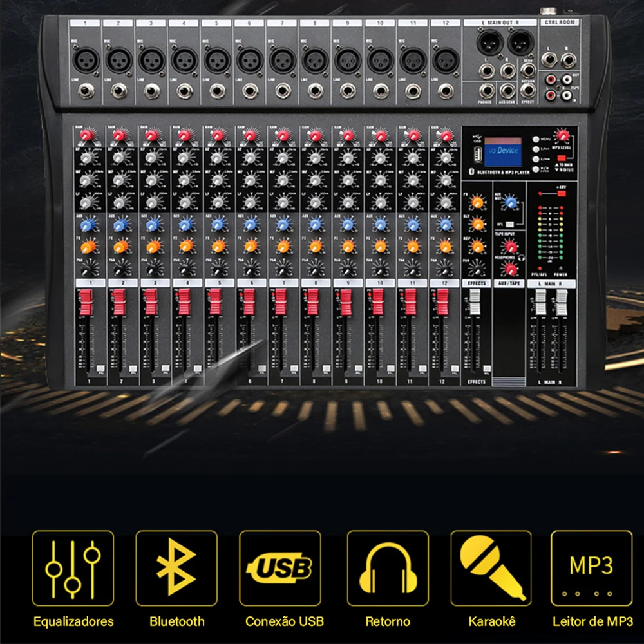Toggle the PFL button on channel 7
The image size is (644, 644).
click(x=294, y=368)
